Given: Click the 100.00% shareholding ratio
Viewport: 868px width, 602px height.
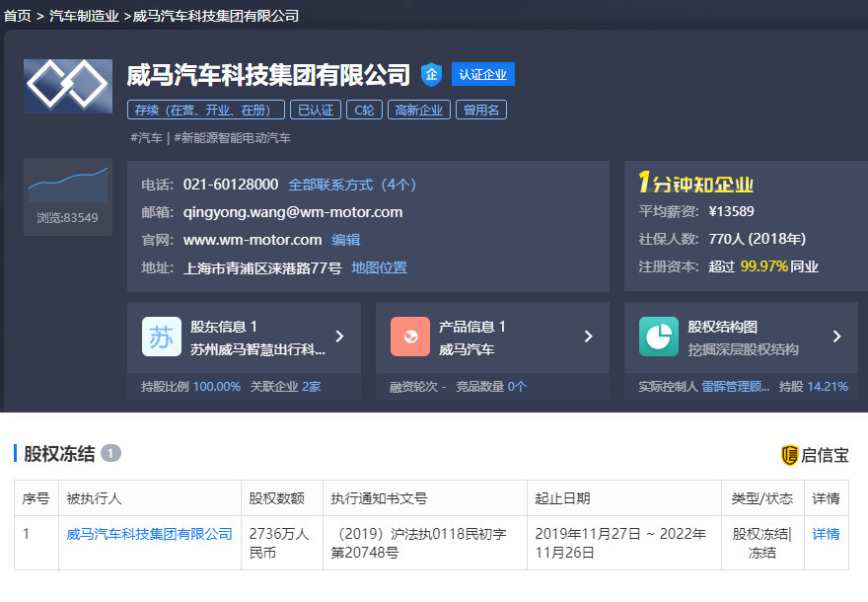Looking at the screenshot, I should 216,387.
